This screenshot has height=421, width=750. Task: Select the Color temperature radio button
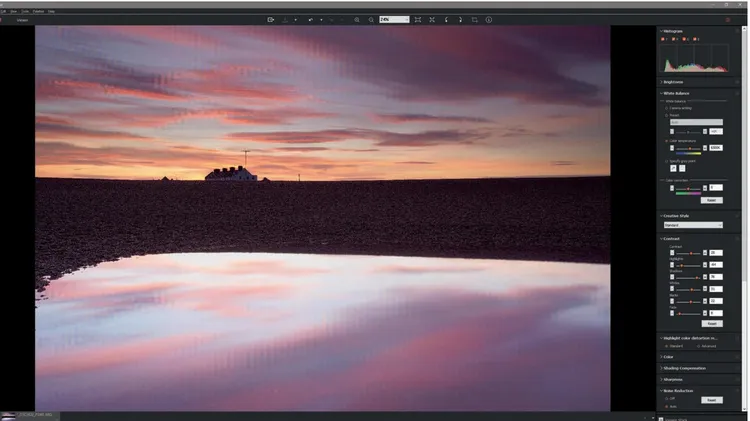click(668, 141)
